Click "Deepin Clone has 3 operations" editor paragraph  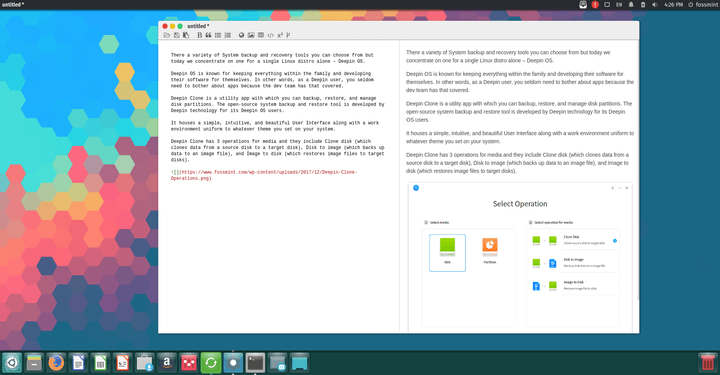tap(277, 151)
